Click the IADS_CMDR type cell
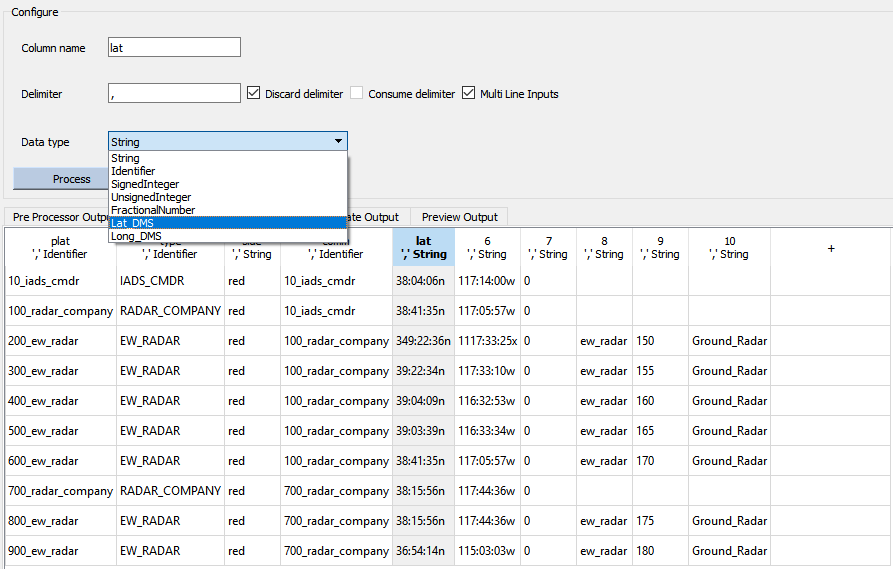Viewport: 893px width, 569px height. coord(170,281)
